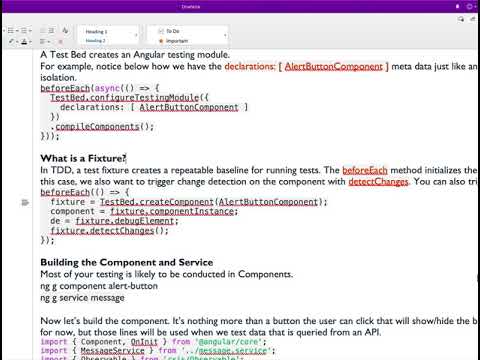This screenshot has height=360, width=480.
Task: Apply Heading 2 style
Action: tap(96, 40)
